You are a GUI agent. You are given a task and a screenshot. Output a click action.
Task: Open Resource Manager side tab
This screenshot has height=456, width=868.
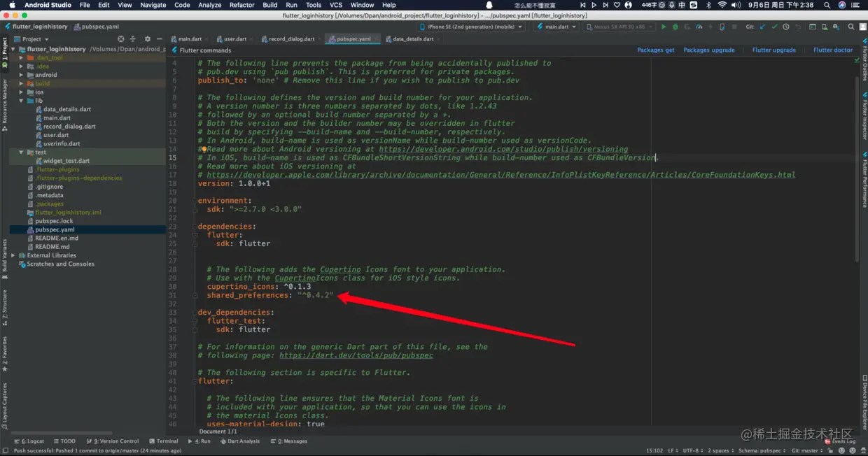click(x=4, y=106)
